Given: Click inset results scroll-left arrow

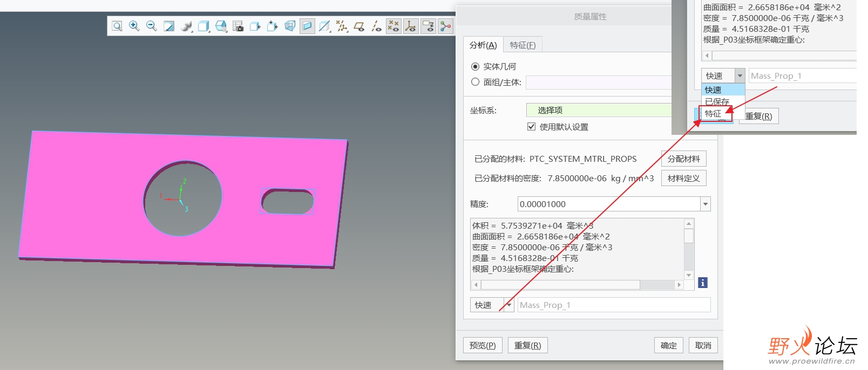Looking at the screenshot, I should 707,56.
